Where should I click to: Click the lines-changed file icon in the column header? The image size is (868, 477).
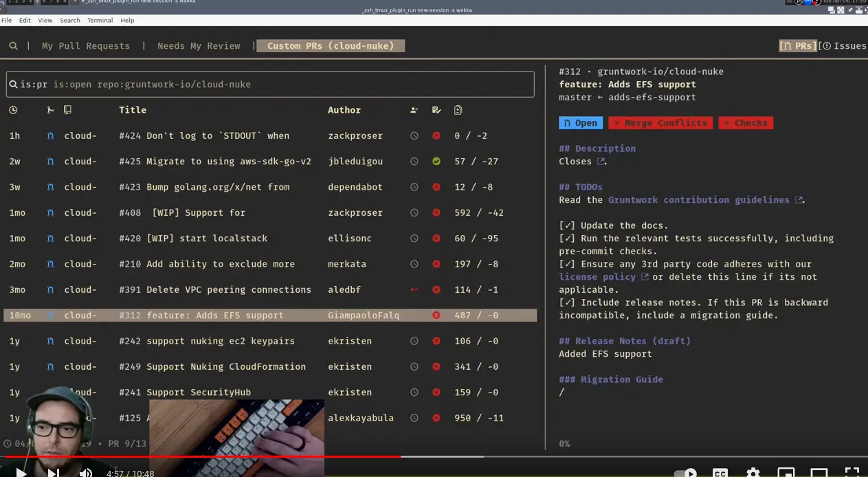tap(458, 110)
